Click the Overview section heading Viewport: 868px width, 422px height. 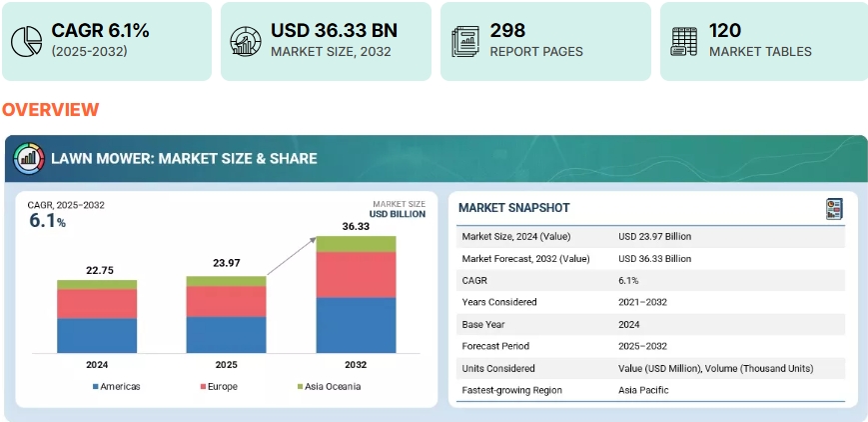[x=50, y=110]
